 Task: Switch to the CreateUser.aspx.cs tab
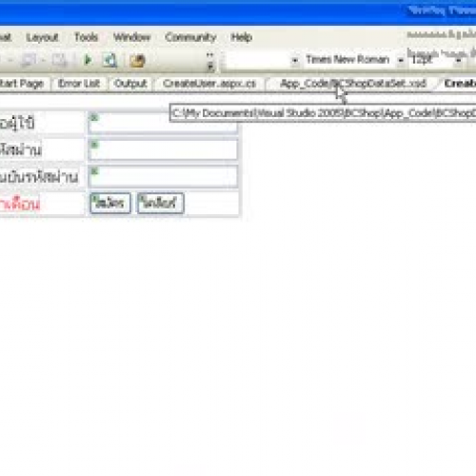209,84
